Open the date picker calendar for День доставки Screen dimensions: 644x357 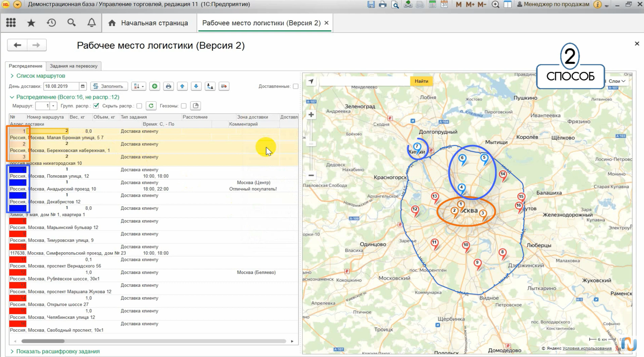82,86
